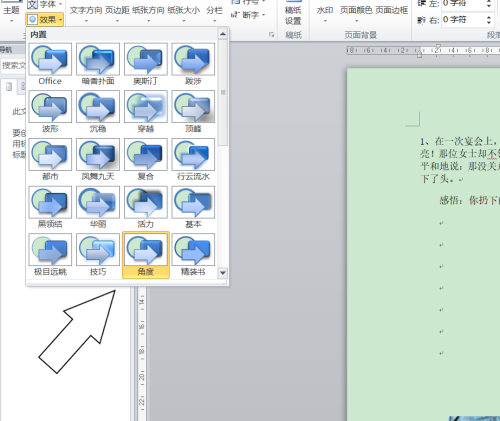This screenshot has width=500, height=421.
Task: Select the Office theme effect
Action: point(50,64)
